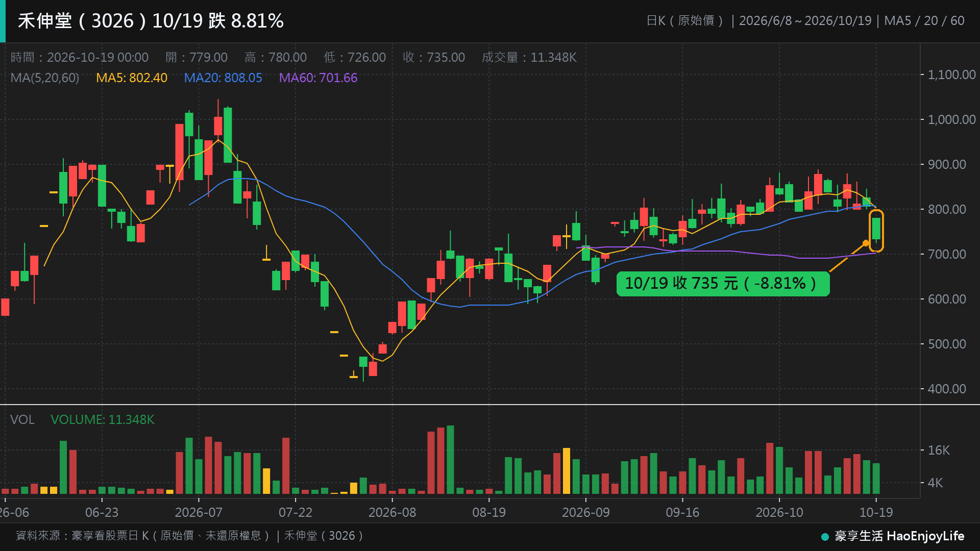Click the 07-22 date axis label
This screenshot has height=551, width=980.
tap(296, 513)
